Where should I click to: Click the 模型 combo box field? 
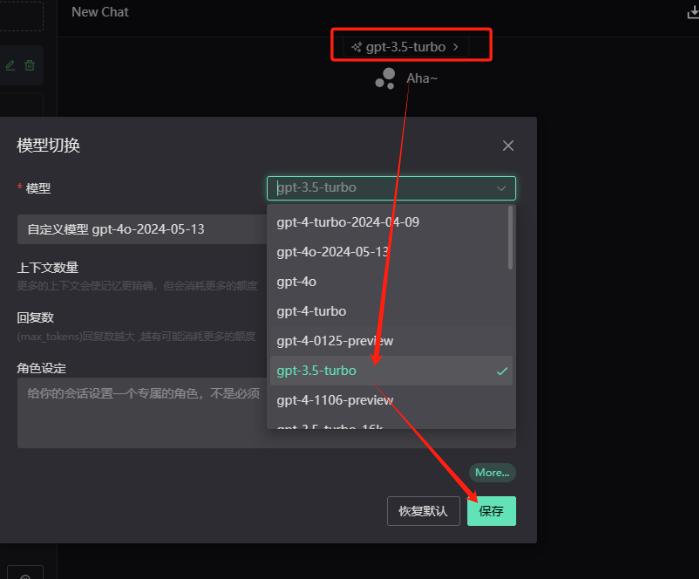(380, 188)
